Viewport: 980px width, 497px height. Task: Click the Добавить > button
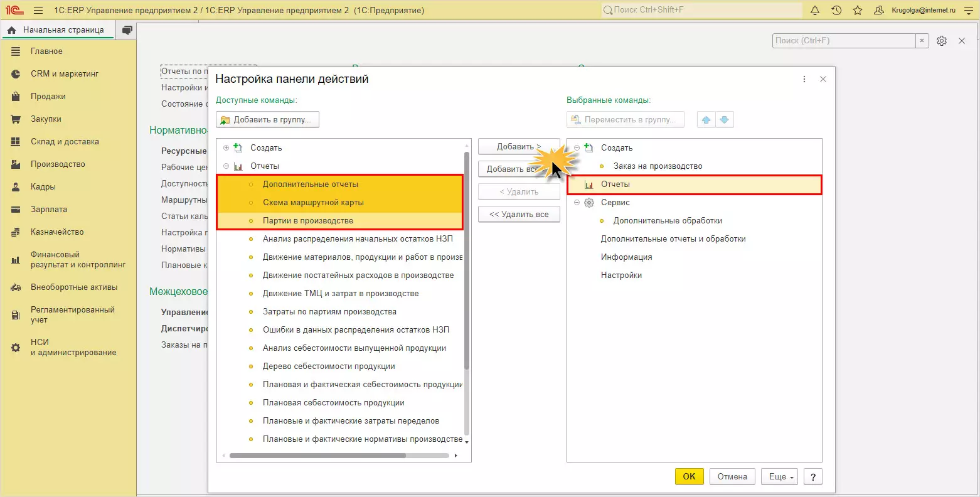[519, 147]
